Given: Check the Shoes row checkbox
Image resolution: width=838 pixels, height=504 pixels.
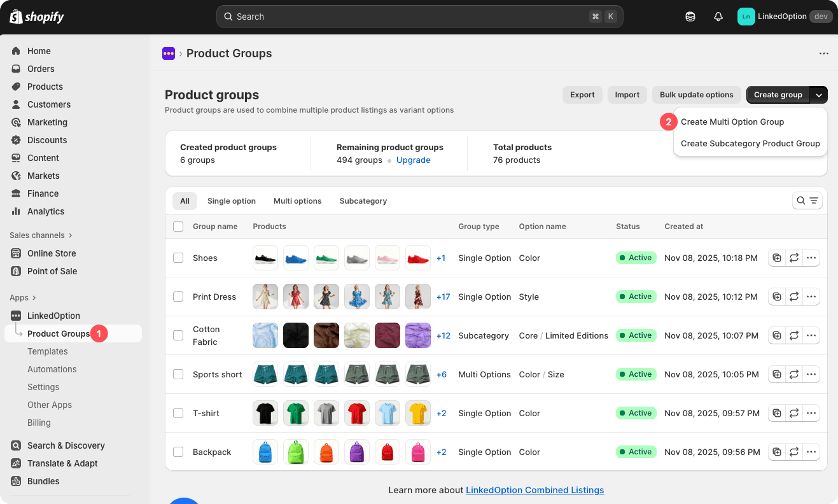Looking at the screenshot, I should [x=178, y=258].
